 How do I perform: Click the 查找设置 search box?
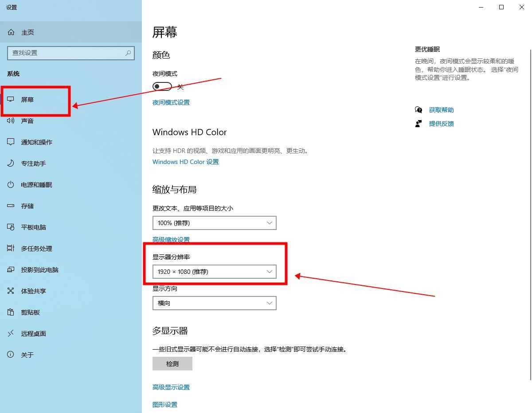click(x=71, y=53)
